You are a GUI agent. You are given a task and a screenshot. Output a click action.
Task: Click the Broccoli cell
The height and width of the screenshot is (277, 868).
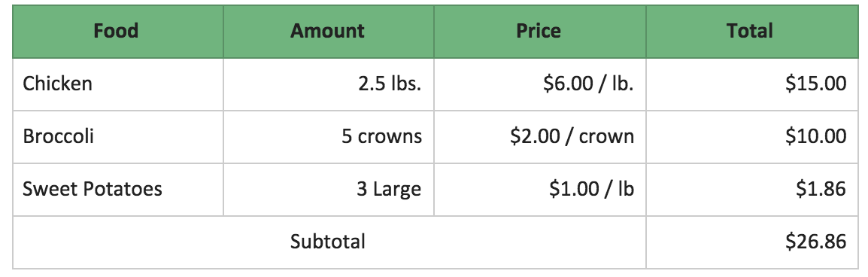point(118,137)
